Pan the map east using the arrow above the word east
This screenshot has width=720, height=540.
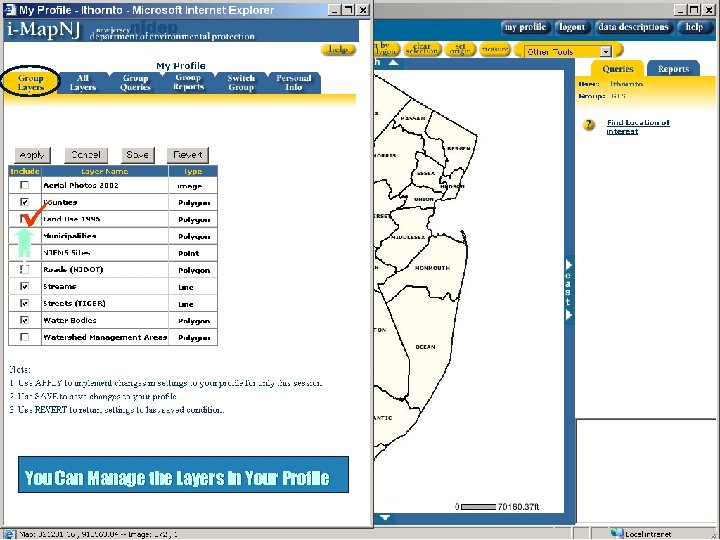(569, 264)
